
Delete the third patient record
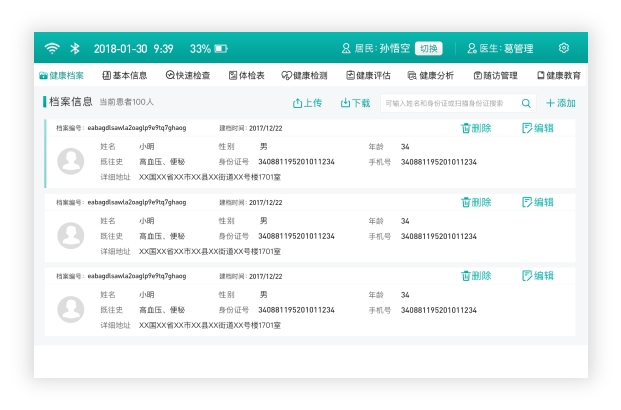tap(476, 276)
